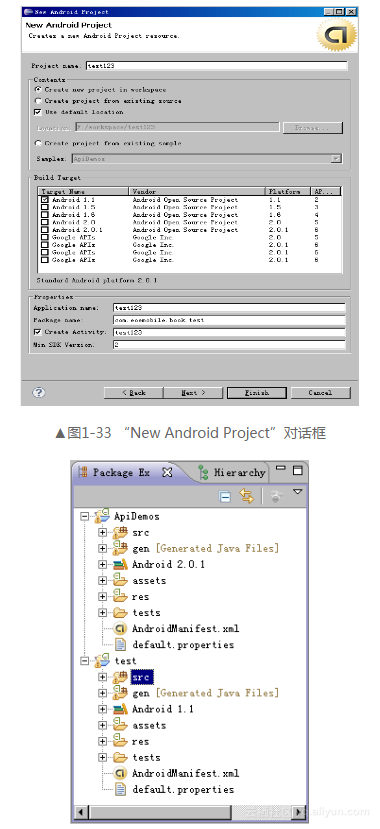Select Create project from existing source radio

[x=38, y=100]
